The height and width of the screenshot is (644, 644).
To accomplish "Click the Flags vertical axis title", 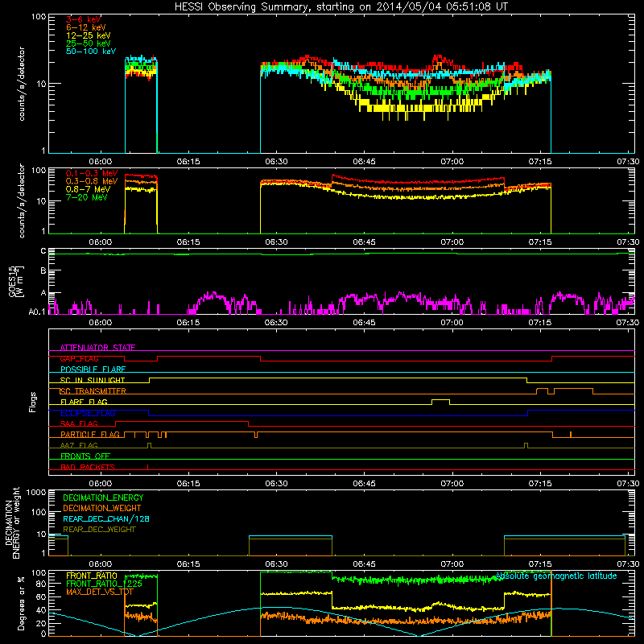I will point(33,402).
